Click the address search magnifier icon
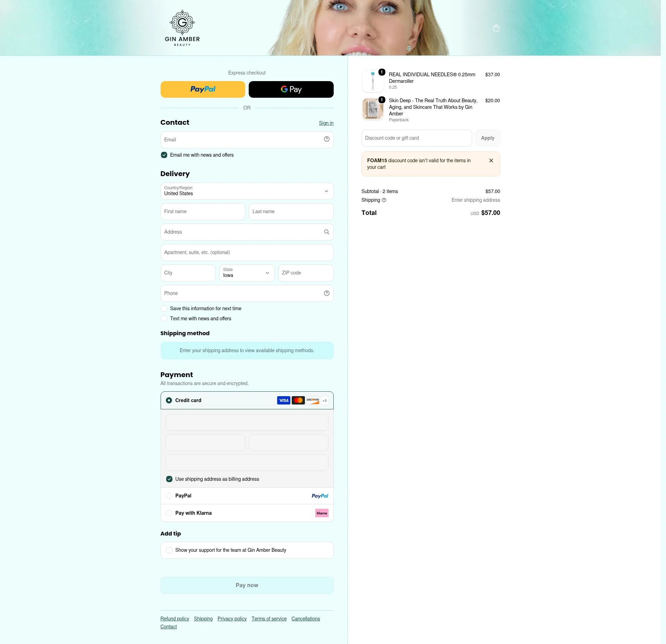 [327, 232]
